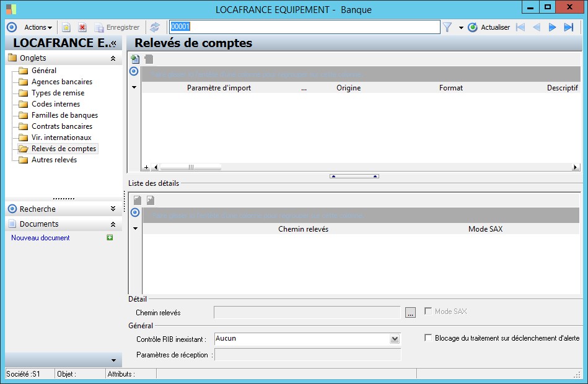Open the Agences bancaires folder

62,82
